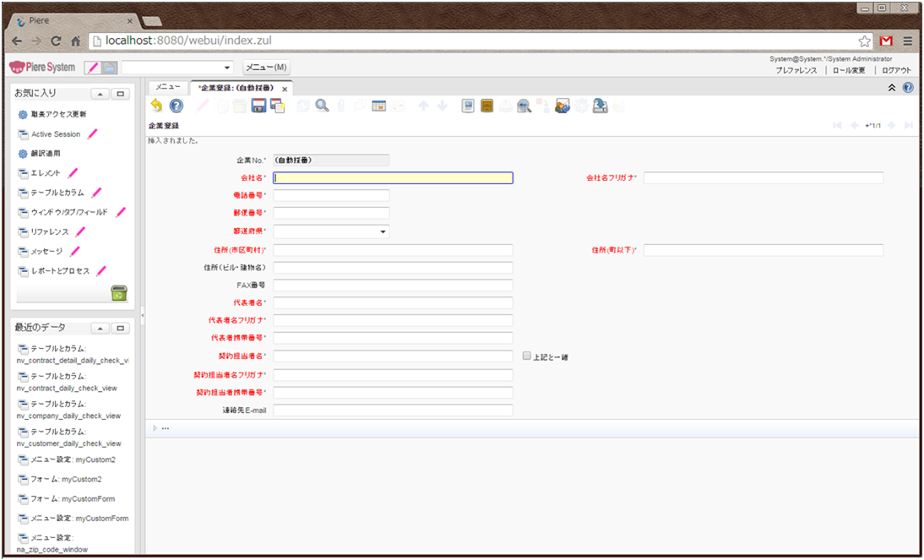The width and height of the screenshot is (924, 560).
Task: Click the Gmail extension icon in Chrome
Action: 886,41
